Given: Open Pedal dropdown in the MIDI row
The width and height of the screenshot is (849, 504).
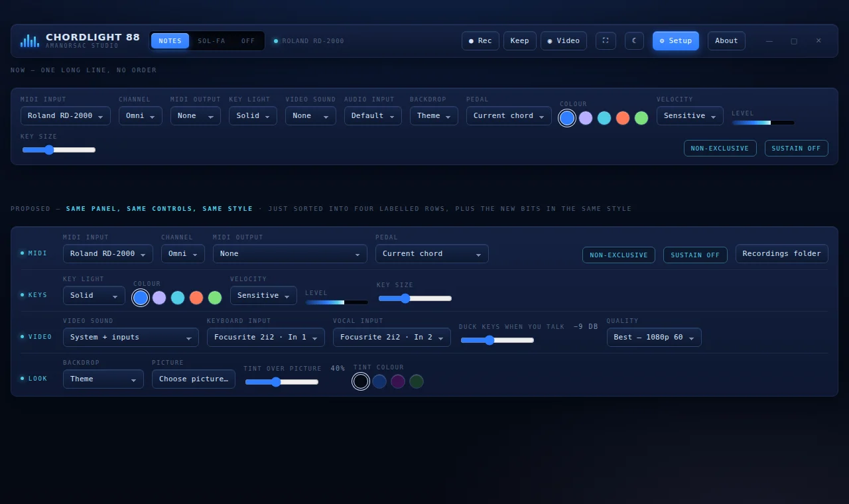Looking at the screenshot, I should coord(432,254).
